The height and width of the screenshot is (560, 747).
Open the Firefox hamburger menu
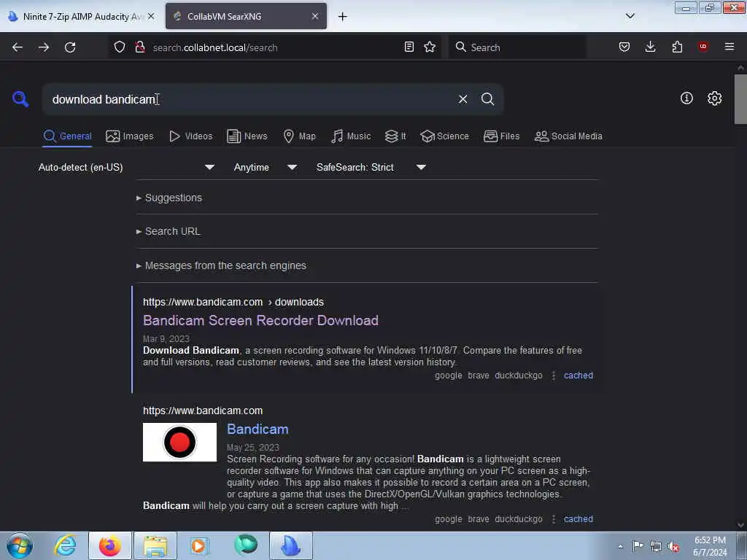(x=729, y=47)
